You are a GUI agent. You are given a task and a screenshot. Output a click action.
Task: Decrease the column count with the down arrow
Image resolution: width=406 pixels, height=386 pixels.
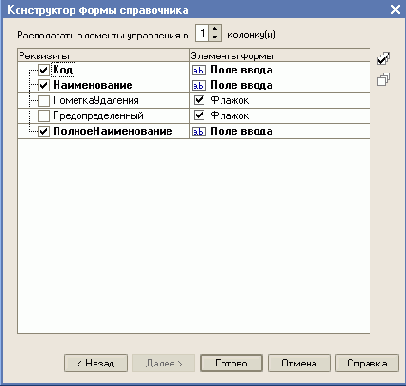coord(215,37)
